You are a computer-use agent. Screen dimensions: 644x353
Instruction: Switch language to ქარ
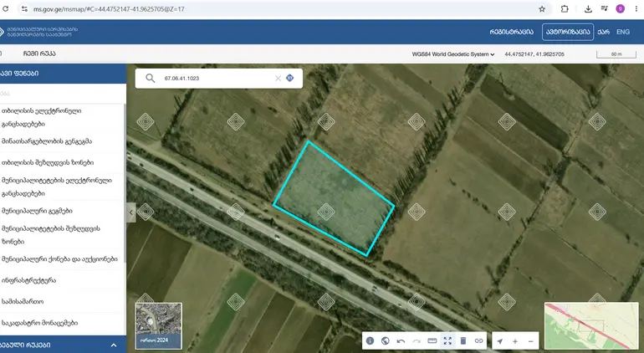(x=603, y=32)
